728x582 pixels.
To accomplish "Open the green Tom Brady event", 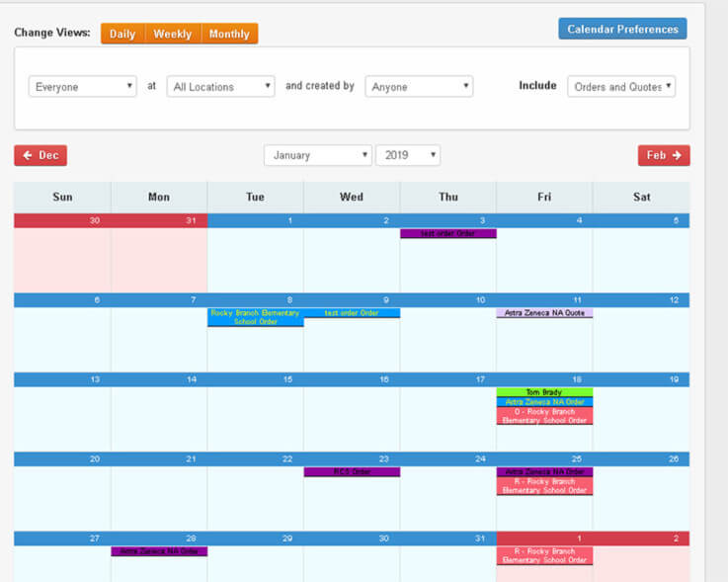I will tap(544, 392).
